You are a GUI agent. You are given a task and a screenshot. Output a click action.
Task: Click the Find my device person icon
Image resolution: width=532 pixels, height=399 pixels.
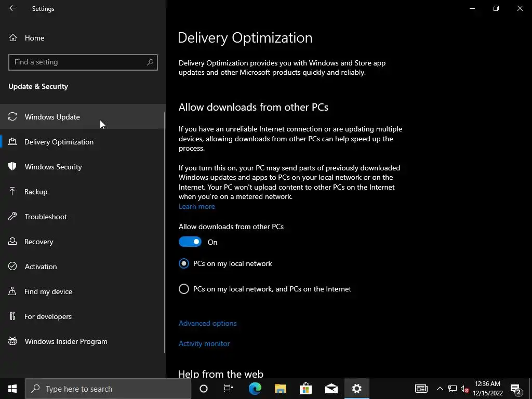coord(12,291)
